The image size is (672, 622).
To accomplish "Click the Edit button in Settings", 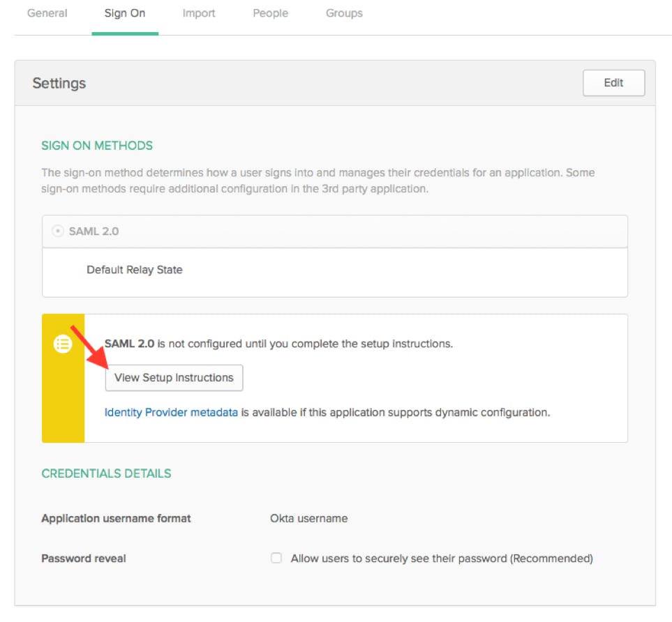I will point(613,83).
